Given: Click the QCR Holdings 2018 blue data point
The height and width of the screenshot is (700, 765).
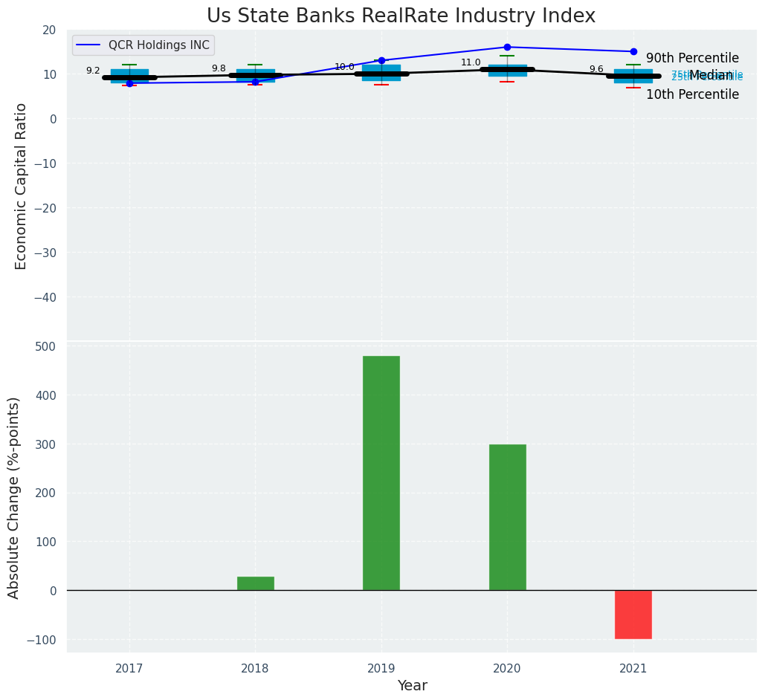Looking at the screenshot, I should pos(256,82).
